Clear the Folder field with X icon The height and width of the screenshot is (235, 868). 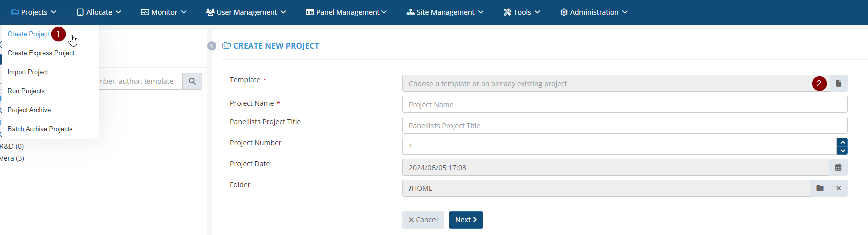point(838,188)
